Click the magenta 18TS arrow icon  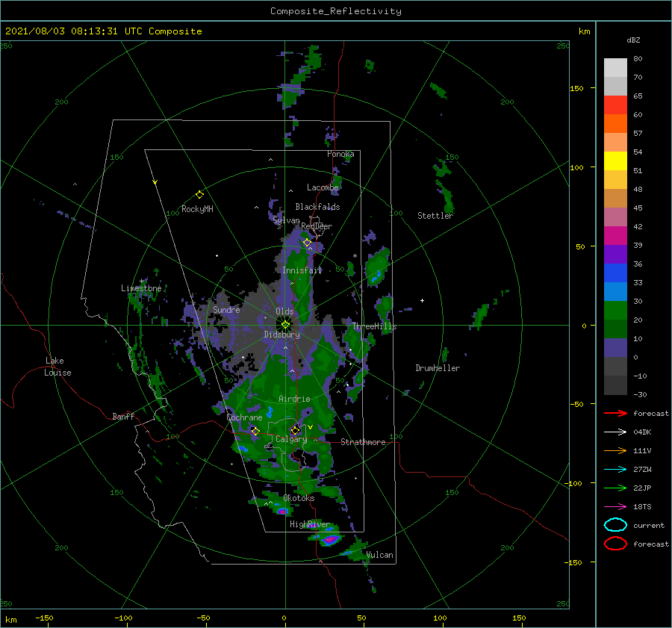click(x=615, y=507)
